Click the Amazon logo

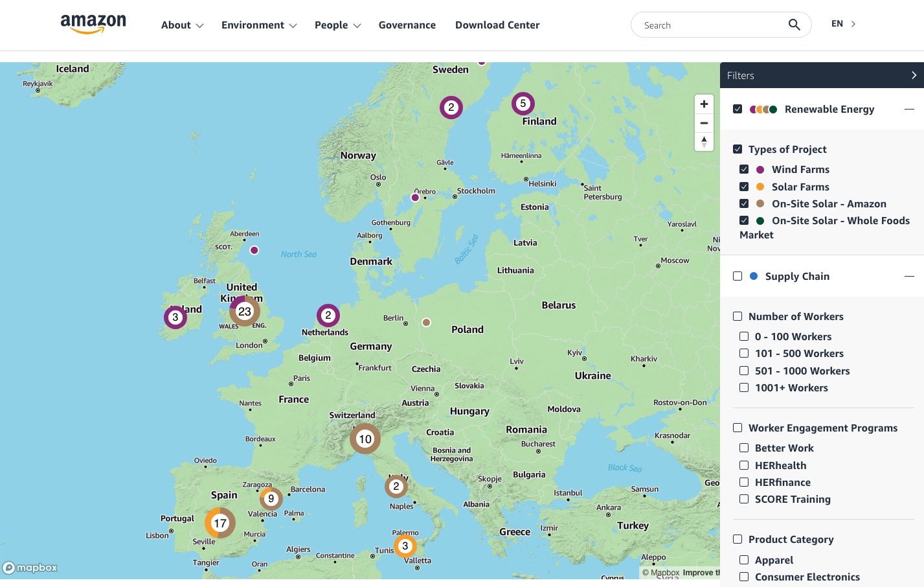pyautogui.click(x=93, y=24)
